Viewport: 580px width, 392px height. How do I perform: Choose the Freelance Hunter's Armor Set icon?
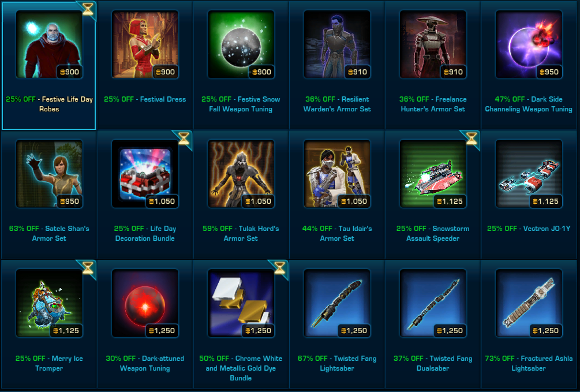[x=433, y=44]
